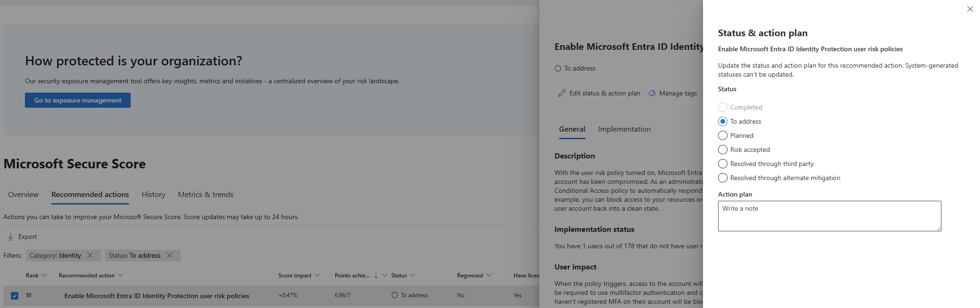The height and width of the screenshot is (308, 980).
Task: Choose Resolved through third party
Action: [x=723, y=164]
